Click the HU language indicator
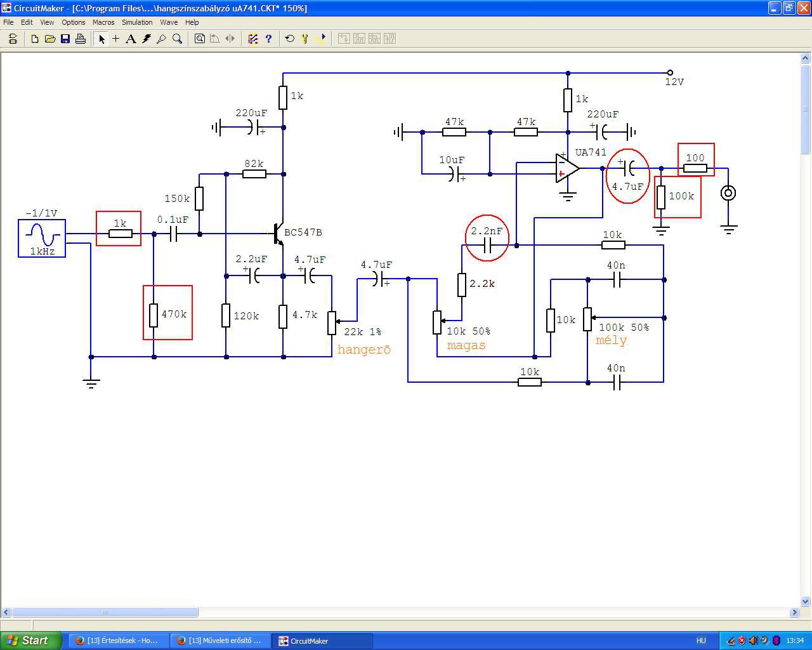Viewport: 812px width, 650px height. [x=701, y=640]
